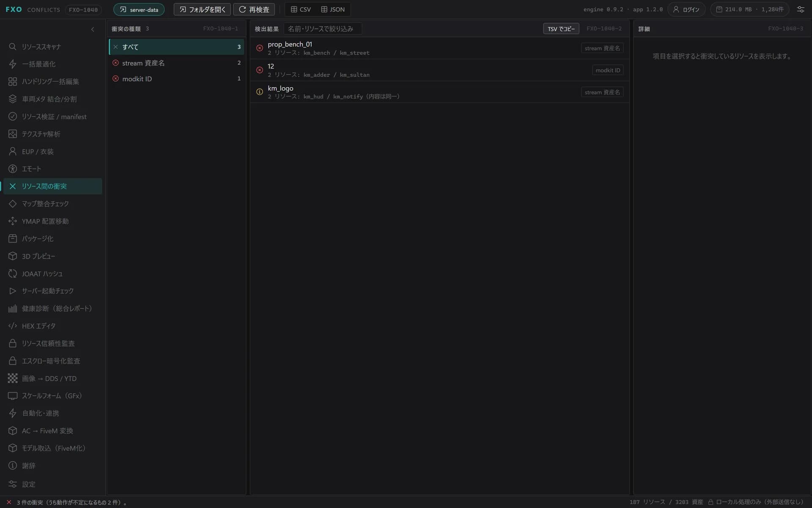Click the ハンドリング一括編集 grid icon
812x508 pixels.
point(13,82)
